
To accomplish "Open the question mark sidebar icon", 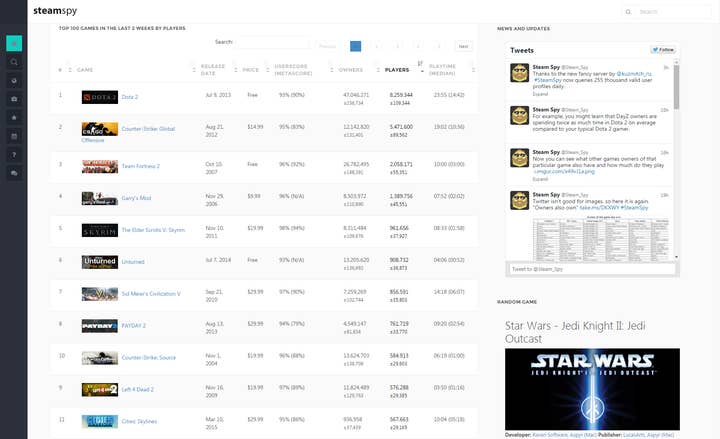I will pyautogui.click(x=14, y=155).
